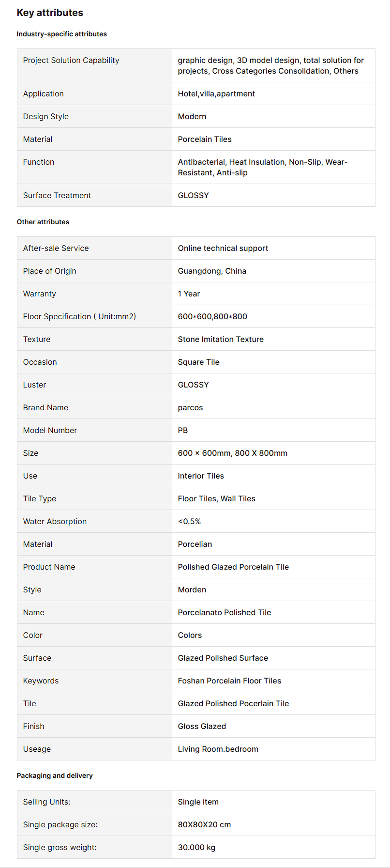390x868 pixels.
Task: Select the Porcelain Tiles material value
Action: (205, 139)
